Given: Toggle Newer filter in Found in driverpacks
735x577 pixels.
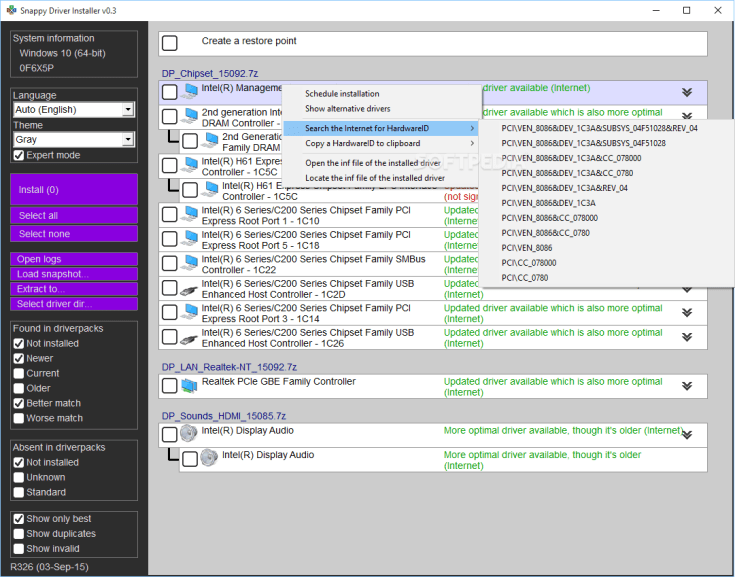Looking at the screenshot, I should (x=19, y=359).
